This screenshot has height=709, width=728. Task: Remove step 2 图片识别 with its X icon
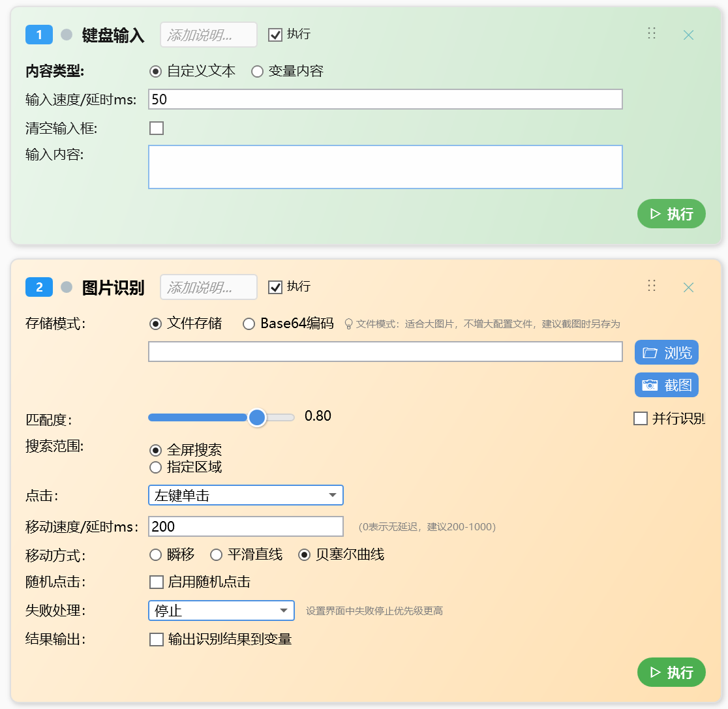click(688, 288)
